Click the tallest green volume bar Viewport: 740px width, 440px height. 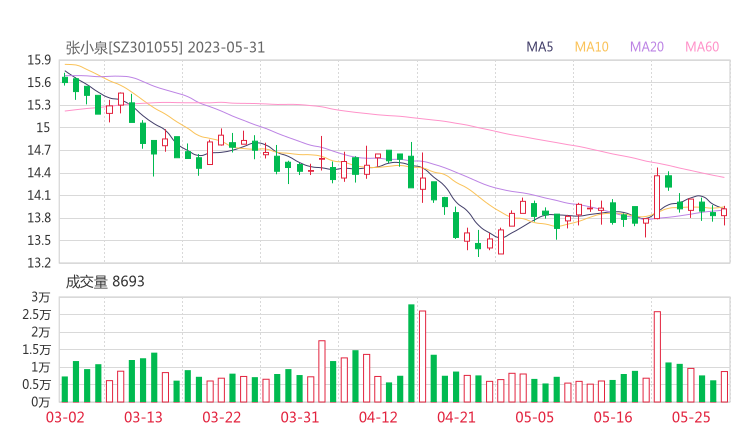point(411,353)
